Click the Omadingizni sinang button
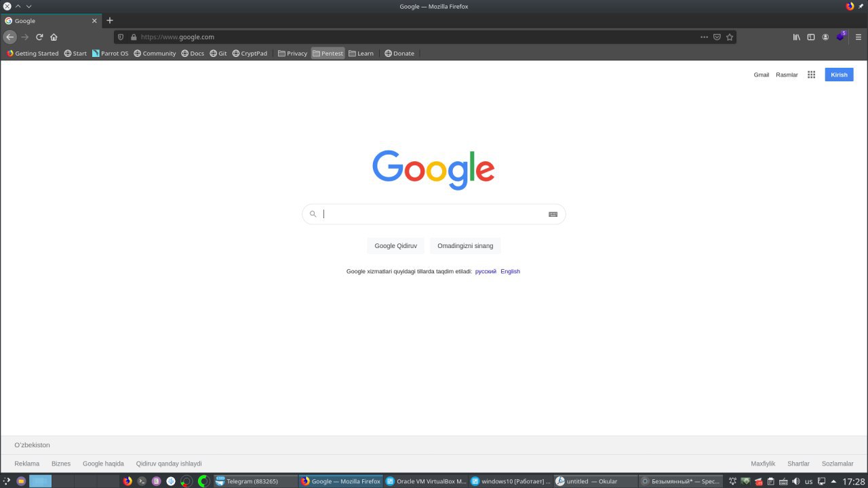 pos(465,245)
